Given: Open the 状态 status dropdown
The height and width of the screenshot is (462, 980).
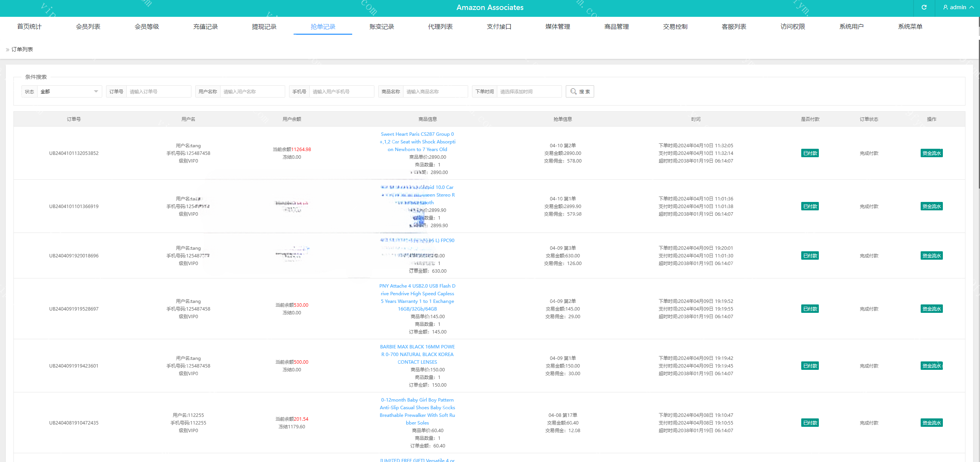Looking at the screenshot, I should (x=69, y=91).
